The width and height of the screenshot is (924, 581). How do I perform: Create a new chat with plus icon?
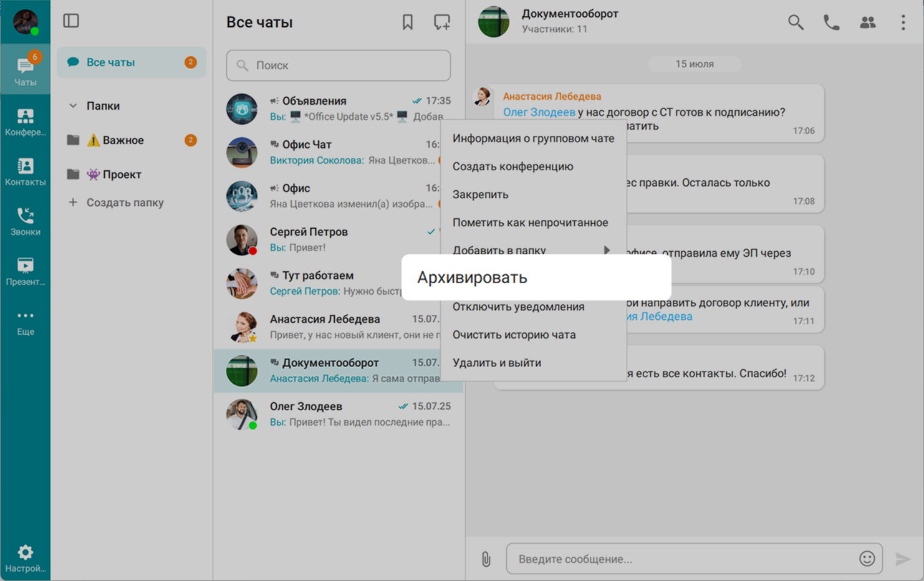442,22
